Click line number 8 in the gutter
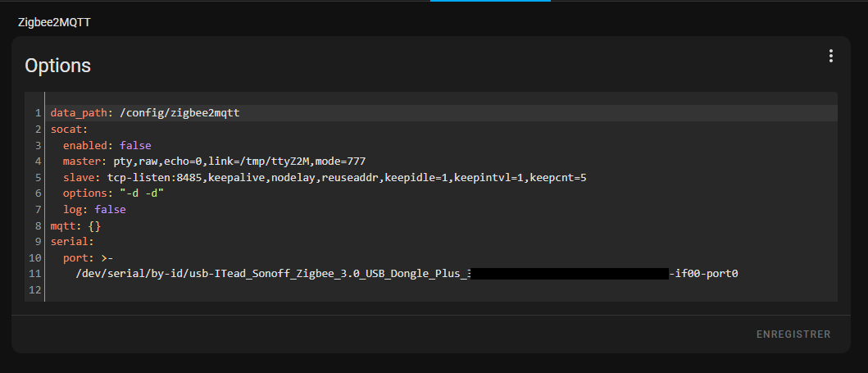Viewport: 868px width, 373px height. (x=38, y=225)
